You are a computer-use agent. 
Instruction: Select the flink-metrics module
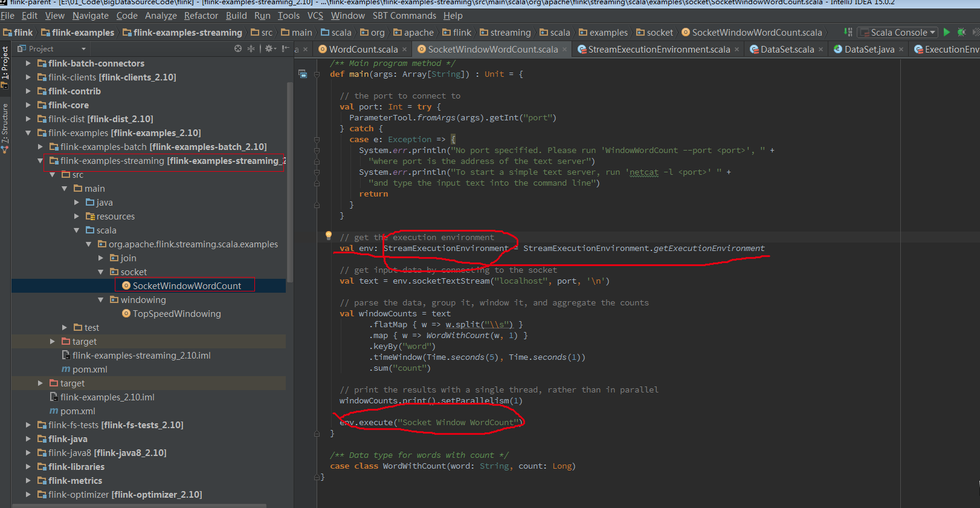[69, 481]
